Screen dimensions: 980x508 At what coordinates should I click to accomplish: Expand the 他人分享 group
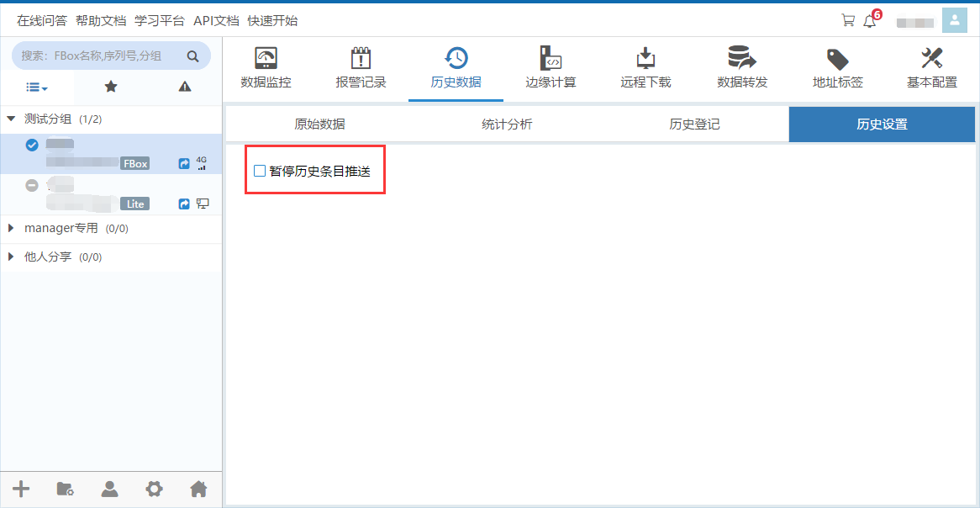11,257
